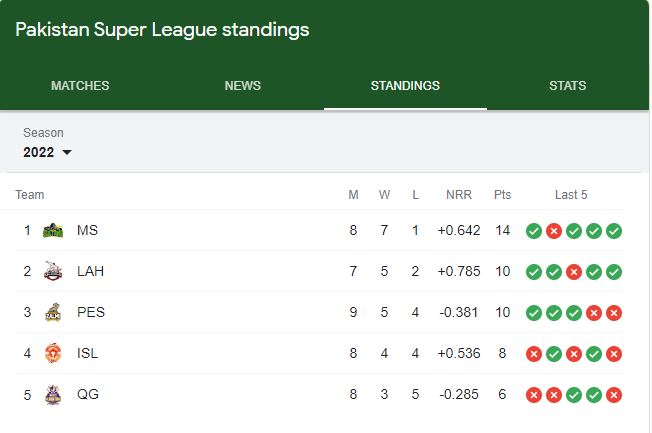Click the Quetta Gladiators (QG) team logo
Viewport: 652px width, 433px height.
(53, 394)
